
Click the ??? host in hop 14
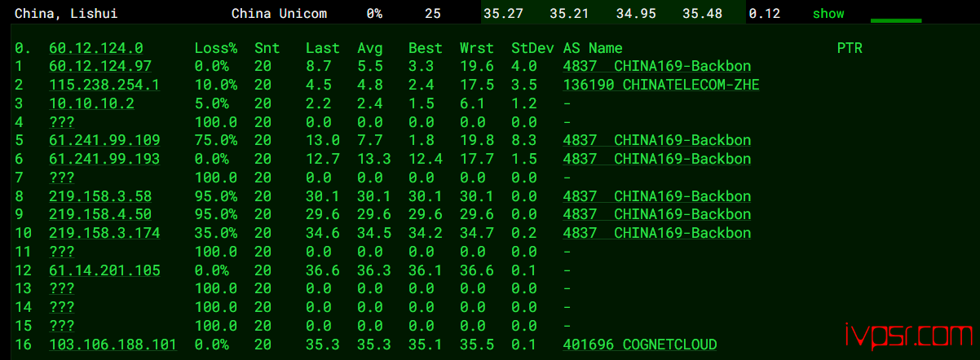tap(62, 307)
